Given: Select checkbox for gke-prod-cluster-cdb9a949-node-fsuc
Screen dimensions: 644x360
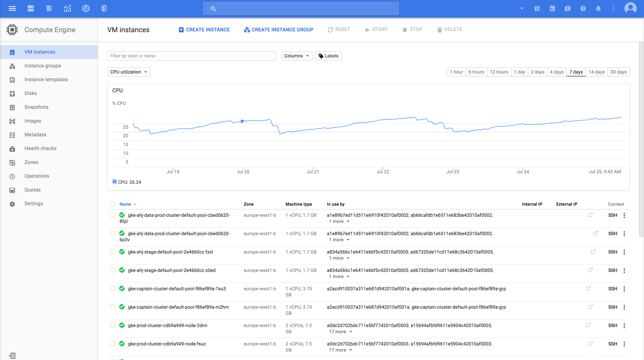Looking at the screenshot, I should pos(113,344).
